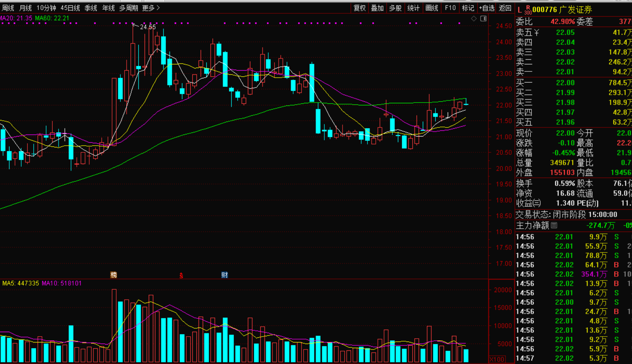
Task: Toggle the side panel layout icon
Action: coord(483,19)
